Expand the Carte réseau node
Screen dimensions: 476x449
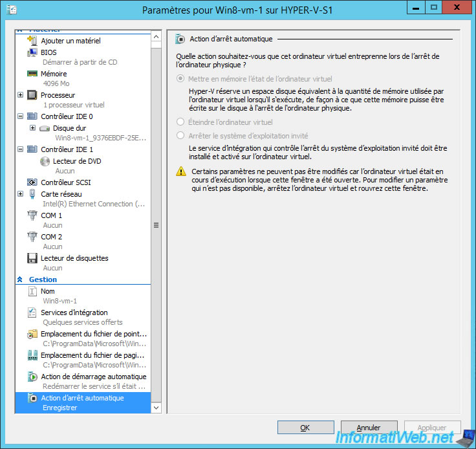[20, 193]
